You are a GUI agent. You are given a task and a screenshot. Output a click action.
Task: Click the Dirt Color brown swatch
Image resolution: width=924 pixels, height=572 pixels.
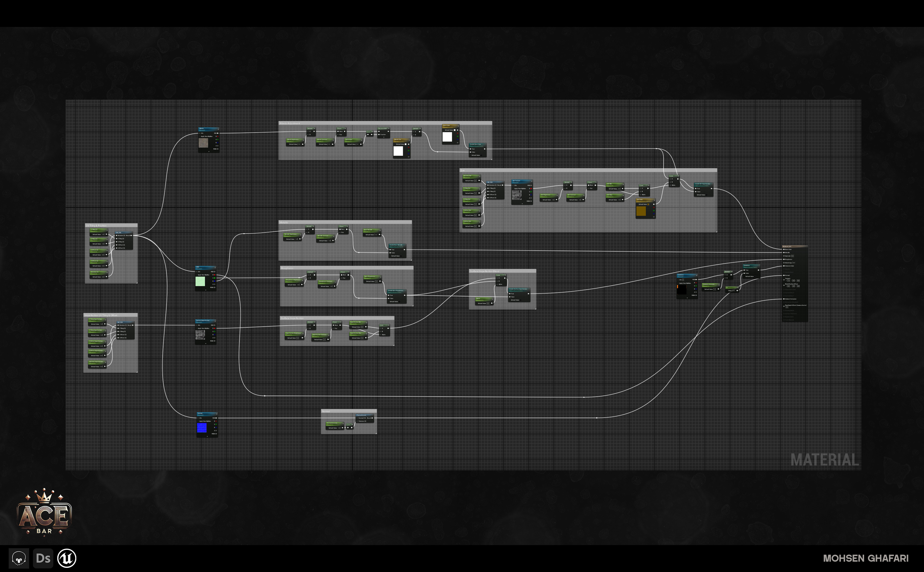642,211
